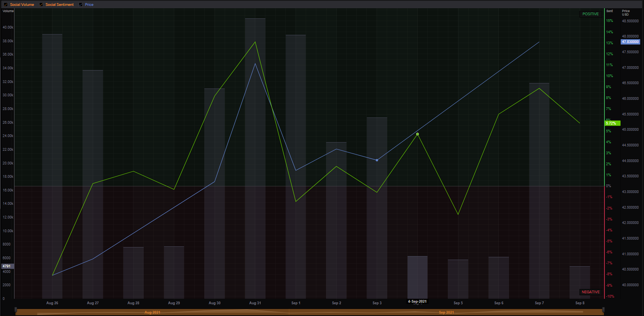Select the Aug 26 volume bar

[52, 164]
